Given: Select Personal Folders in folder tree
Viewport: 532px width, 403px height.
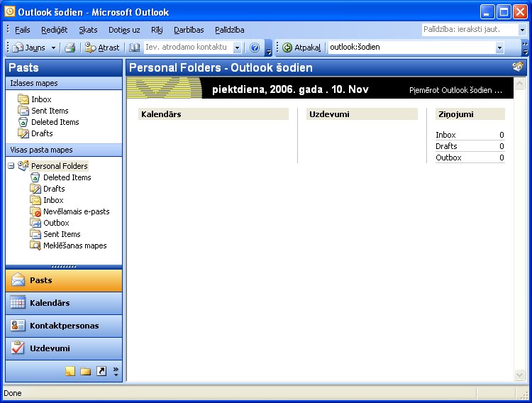Looking at the screenshot, I should click(x=60, y=166).
